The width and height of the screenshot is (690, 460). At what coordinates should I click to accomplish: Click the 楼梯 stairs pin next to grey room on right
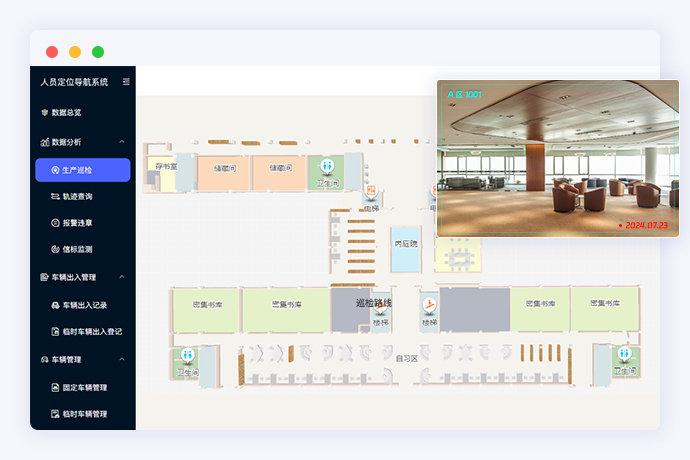(x=429, y=305)
